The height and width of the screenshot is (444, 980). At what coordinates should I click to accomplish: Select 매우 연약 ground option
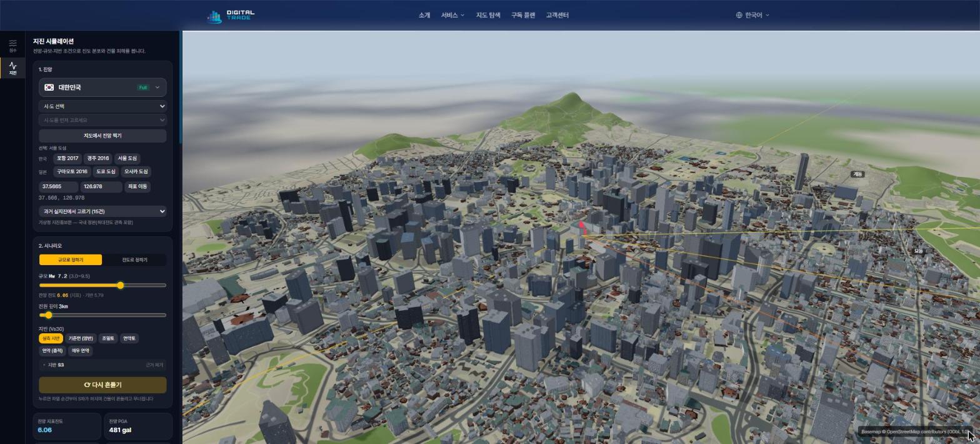point(81,351)
